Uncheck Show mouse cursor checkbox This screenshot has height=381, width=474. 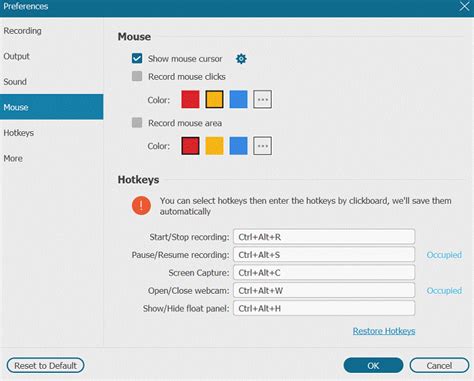point(137,58)
